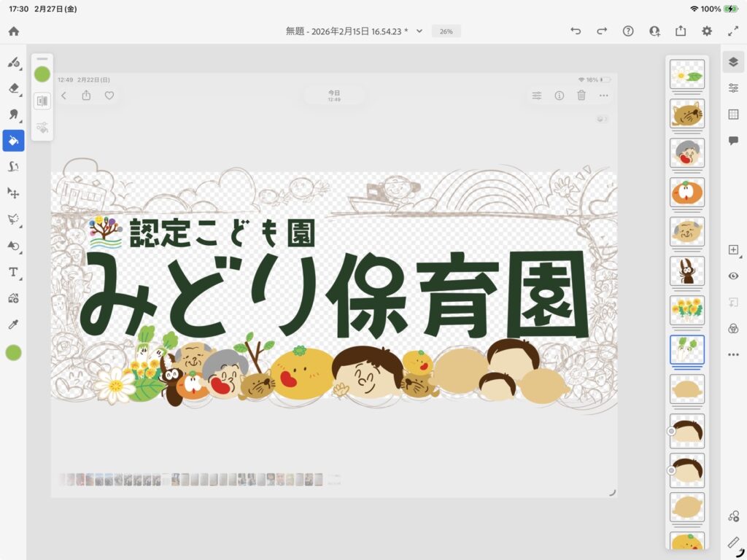Select the Eraser tool
The image size is (747, 560).
(13, 88)
